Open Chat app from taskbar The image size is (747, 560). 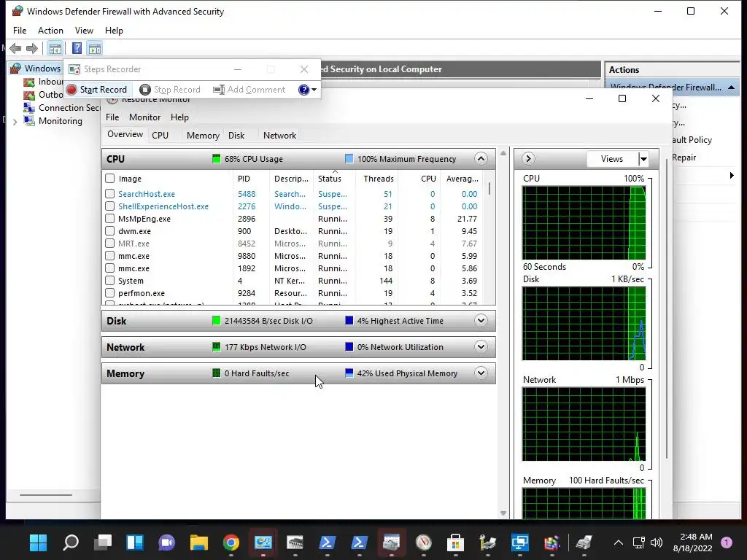point(167,542)
